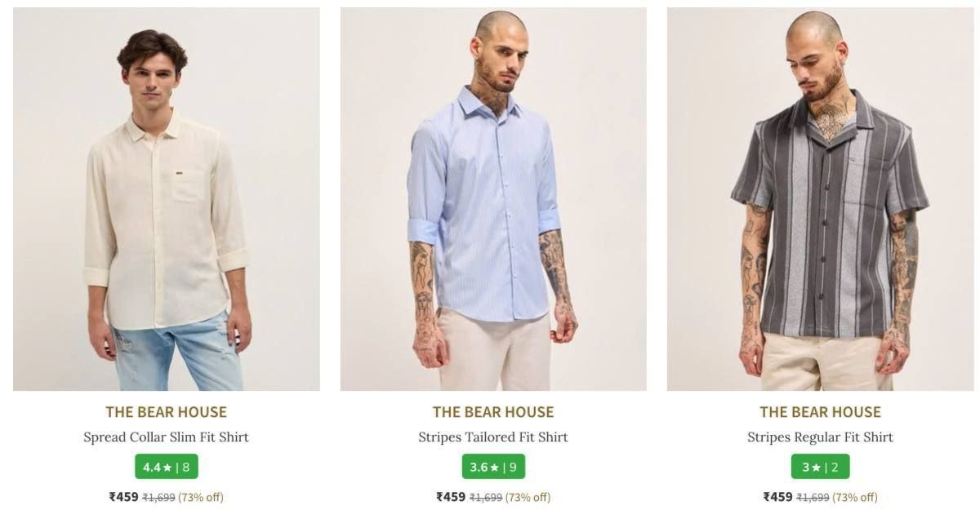980x519 pixels.
Task: Click the star icon in 3.6 rating
Action: (494, 468)
